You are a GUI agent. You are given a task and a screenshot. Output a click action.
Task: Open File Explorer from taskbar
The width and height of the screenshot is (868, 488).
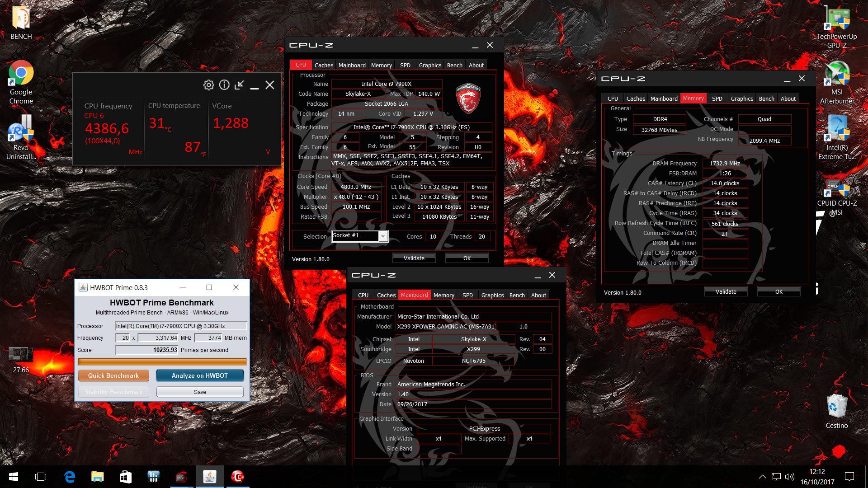coord(98,477)
